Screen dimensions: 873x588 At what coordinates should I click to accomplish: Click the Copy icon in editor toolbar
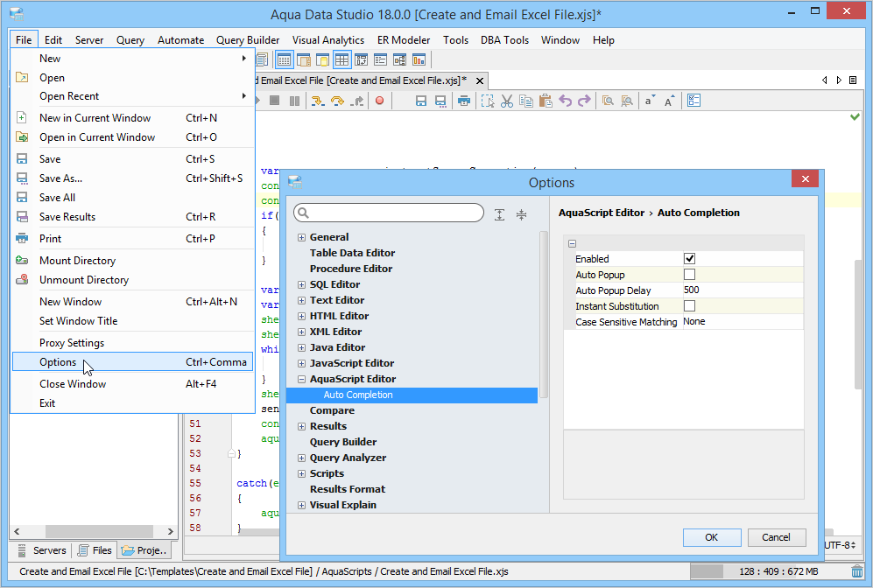point(526,101)
